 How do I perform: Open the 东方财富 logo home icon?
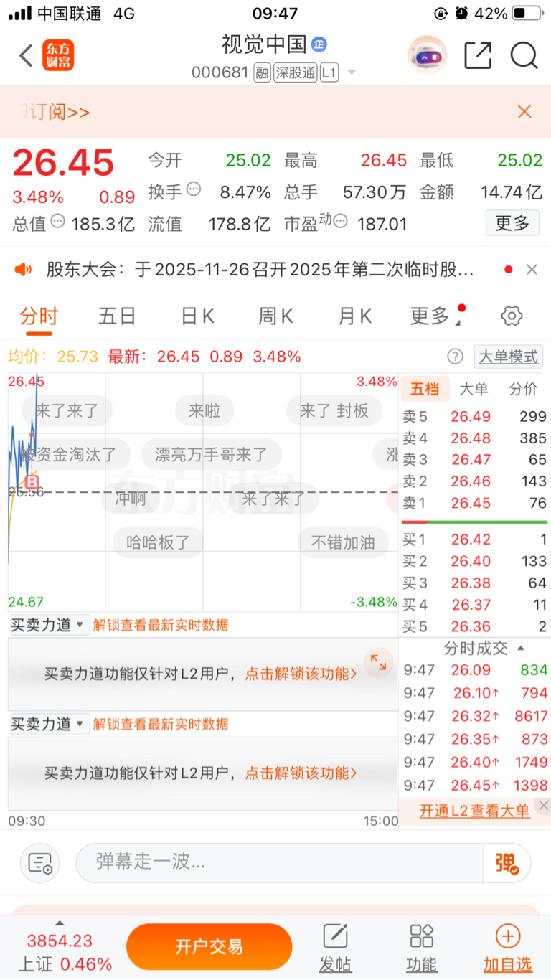(58, 55)
